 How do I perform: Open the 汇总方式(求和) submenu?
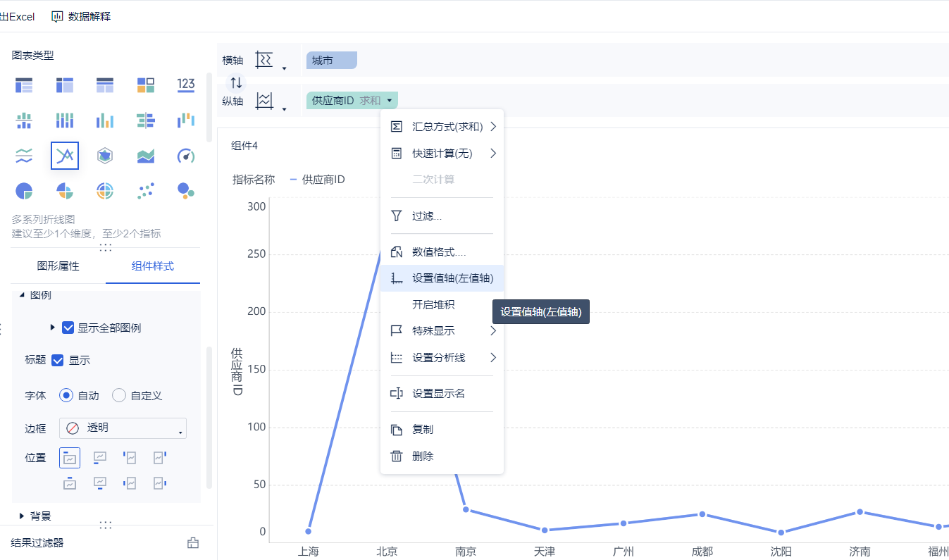(442, 127)
